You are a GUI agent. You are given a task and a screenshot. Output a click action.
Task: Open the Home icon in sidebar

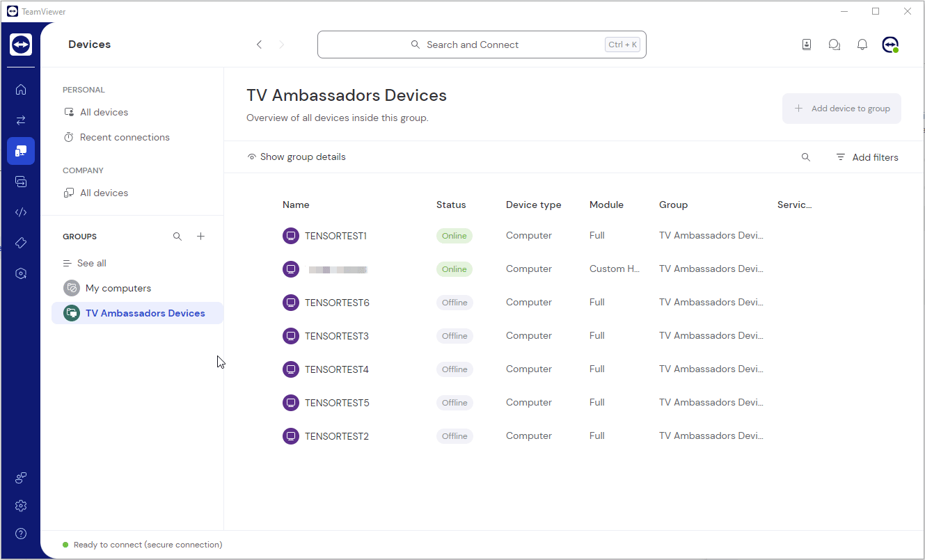21,89
